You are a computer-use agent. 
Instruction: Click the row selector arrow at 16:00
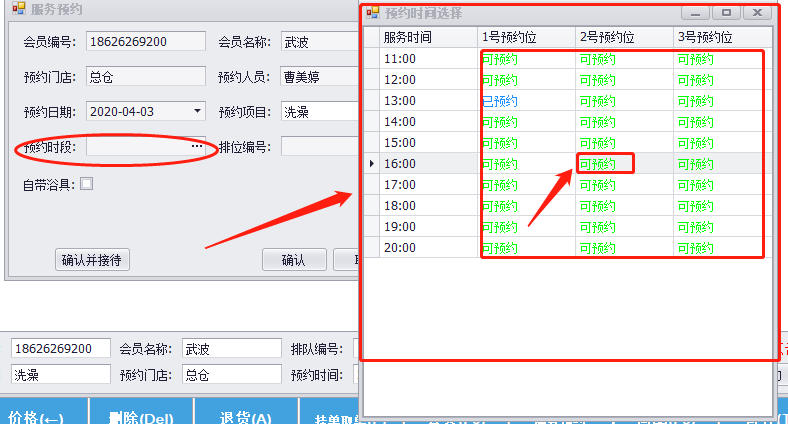pyautogui.click(x=371, y=164)
